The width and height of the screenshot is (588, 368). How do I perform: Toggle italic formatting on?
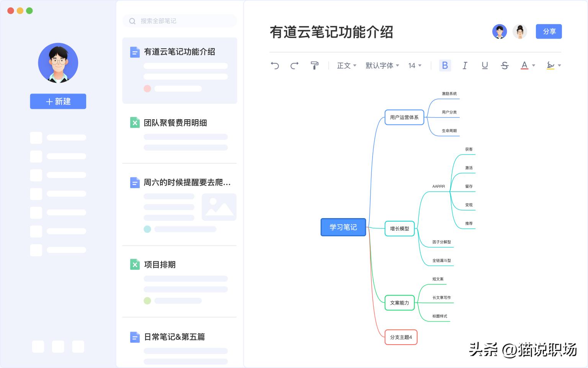[x=465, y=66]
